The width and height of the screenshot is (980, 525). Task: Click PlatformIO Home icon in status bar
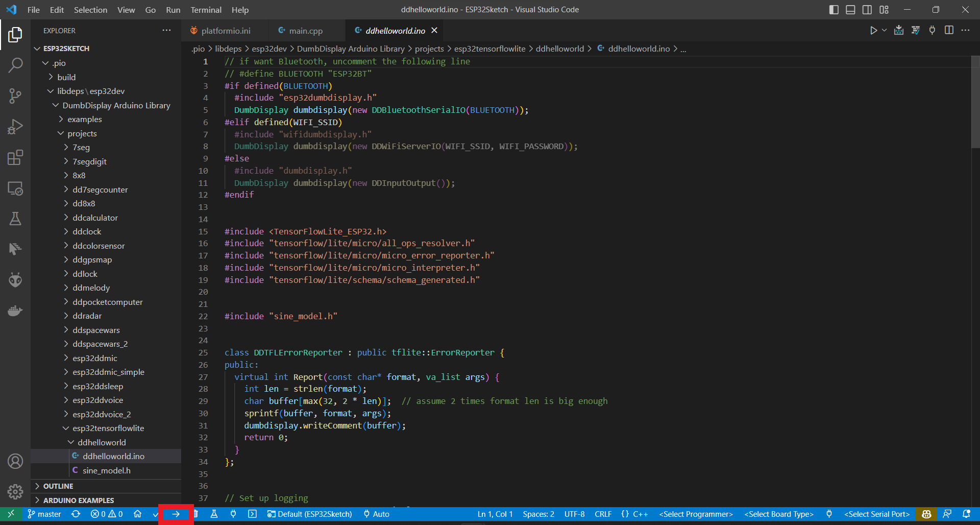tap(137, 514)
